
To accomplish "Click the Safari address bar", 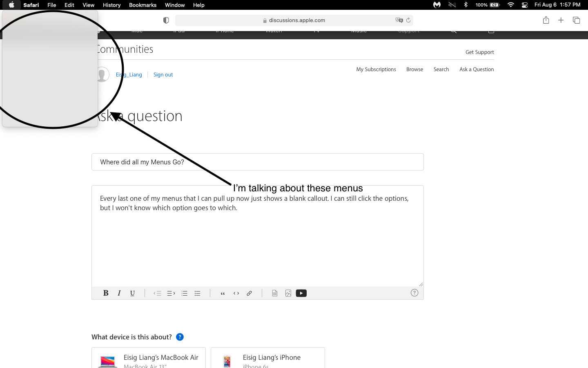I will pos(294,20).
